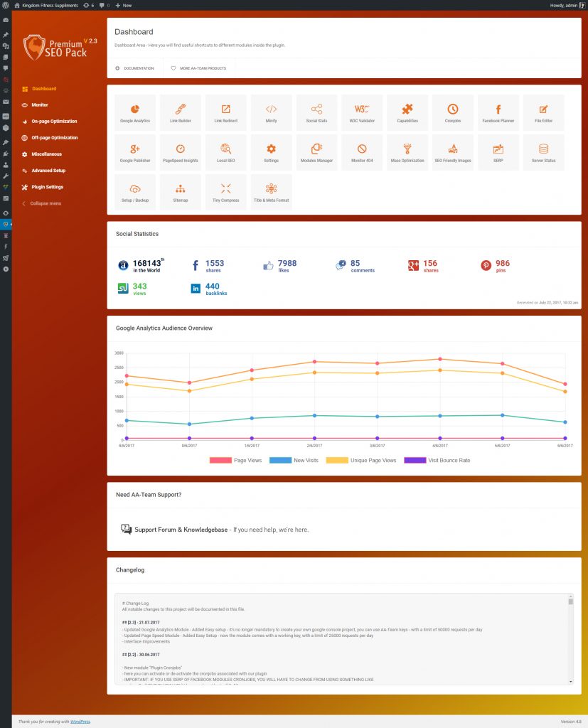This screenshot has height=728, width=588.
Task: Open the Title & Meta Format module
Action: click(x=271, y=191)
